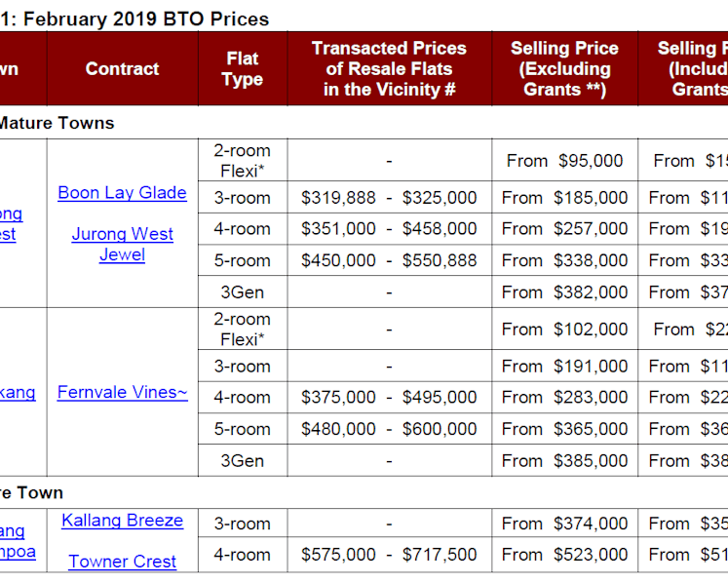Open the Boon Lay Glade link
Image resolution: width=728 pixels, height=583 pixels.
coord(122,192)
